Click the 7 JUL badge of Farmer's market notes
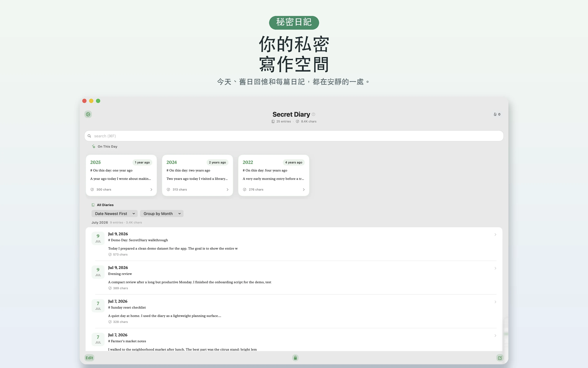The height and width of the screenshot is (368, 588). coord(98,339)
